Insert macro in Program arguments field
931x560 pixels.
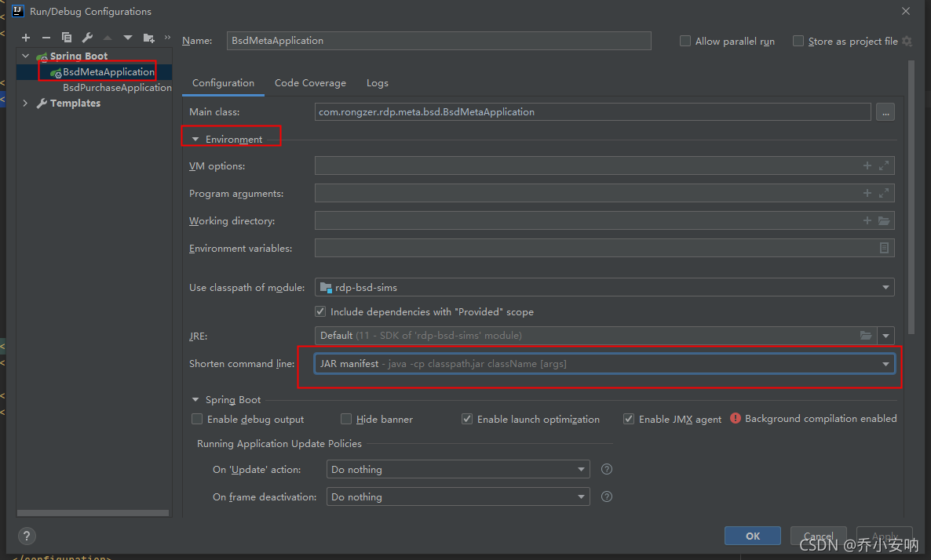coord(867,194)
